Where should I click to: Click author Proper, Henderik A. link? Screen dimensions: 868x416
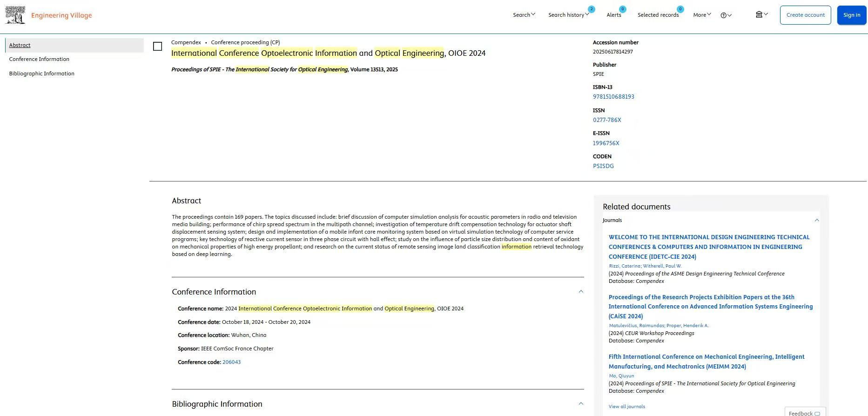click(687, 326)
